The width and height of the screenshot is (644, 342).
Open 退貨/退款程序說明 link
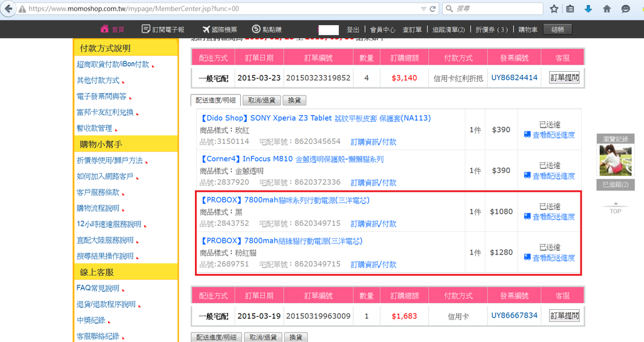coord(106,305)
